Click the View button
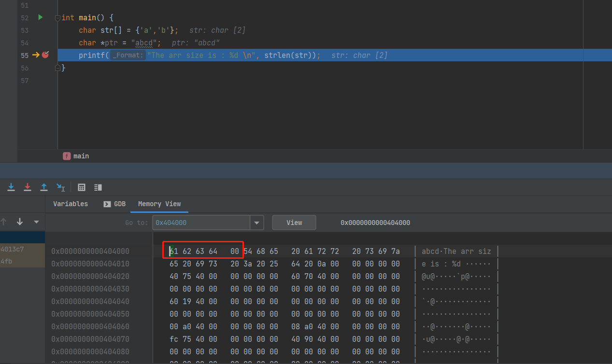Viewport: 612px width, 364px height. coord(294,223)
